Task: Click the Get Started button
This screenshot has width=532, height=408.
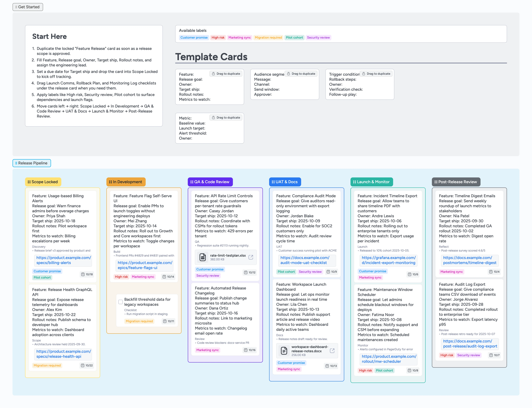Action: coord(28,7)
